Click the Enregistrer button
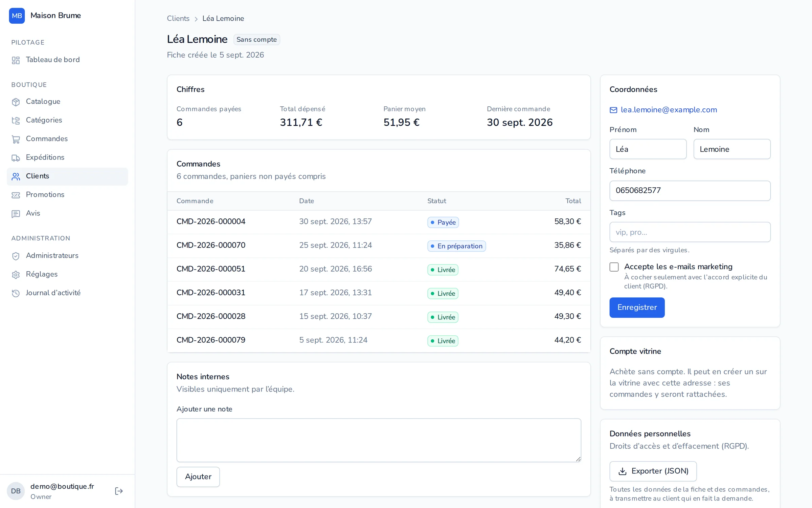Image resolution: width=812 pixels, height=508 pixels. point(637,308)
